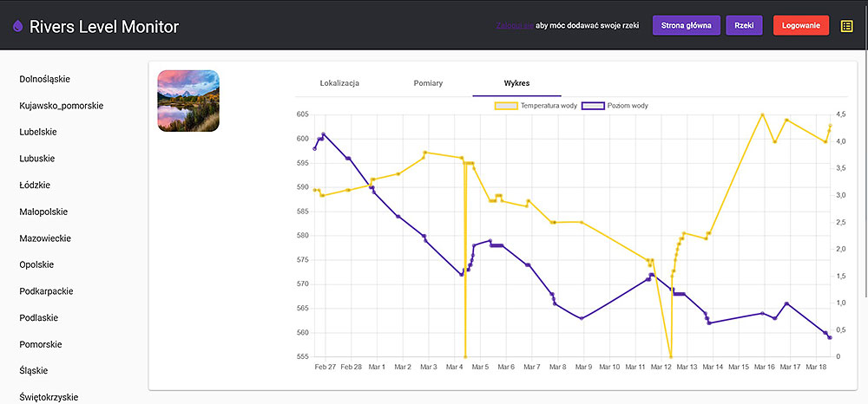Open the Śląskie region
Screen dimensions: 868x404
click(33, 370)
